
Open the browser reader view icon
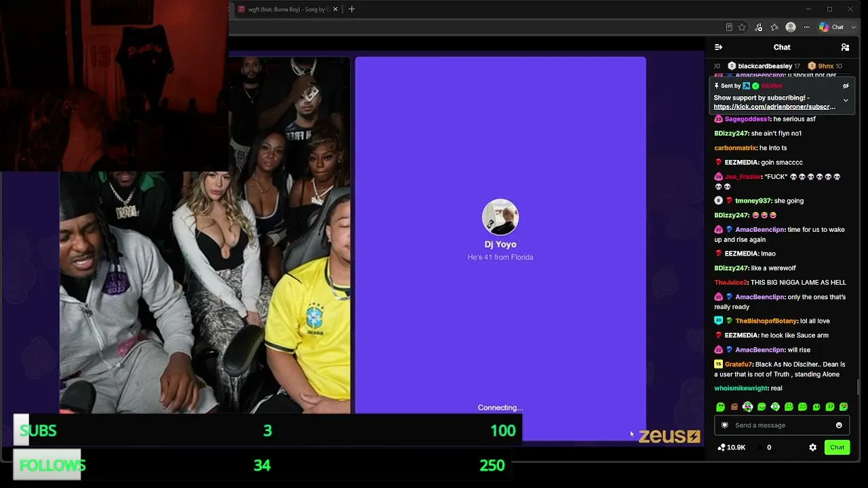click(x=729, y=27)
